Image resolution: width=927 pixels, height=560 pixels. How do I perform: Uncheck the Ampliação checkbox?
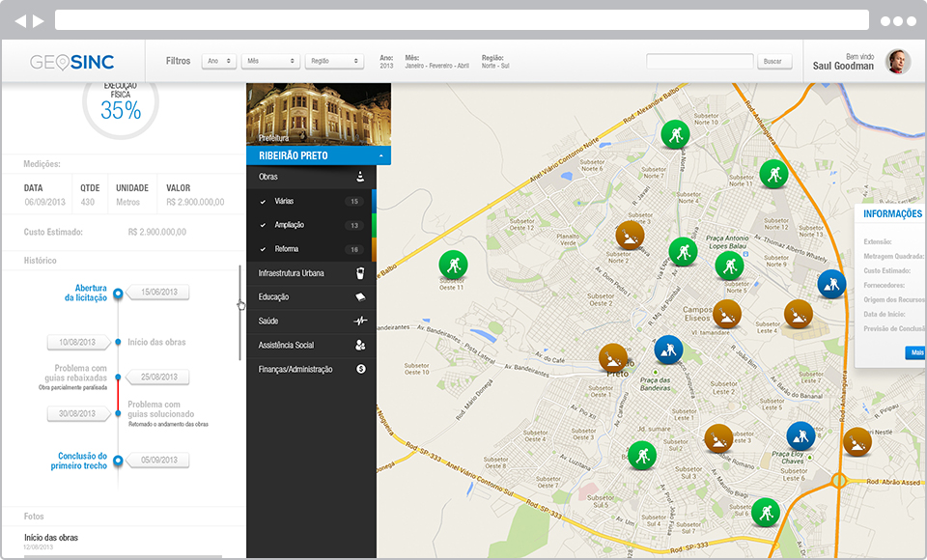pos(263,225)
